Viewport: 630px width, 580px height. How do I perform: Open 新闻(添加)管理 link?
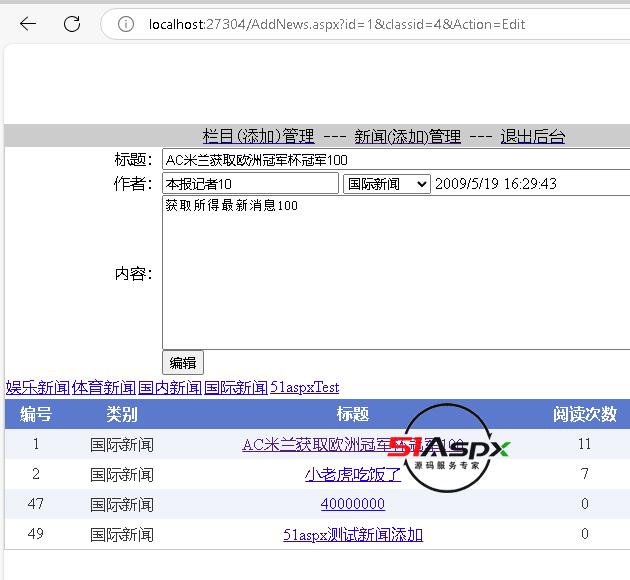[407, 136]
